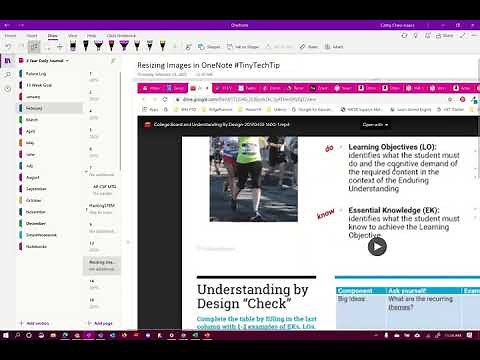Open the Class Notebook ribbon tab

click(x=121, y=36)
